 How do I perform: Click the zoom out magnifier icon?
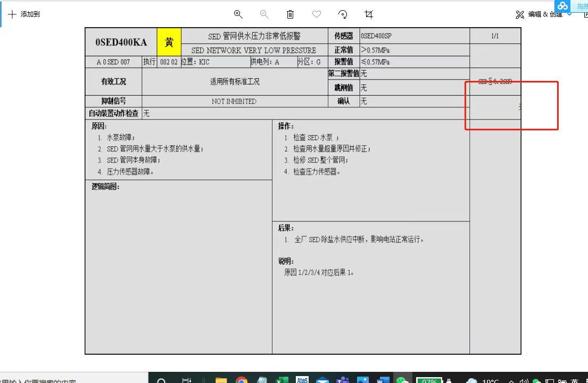[x=264, y=14]
